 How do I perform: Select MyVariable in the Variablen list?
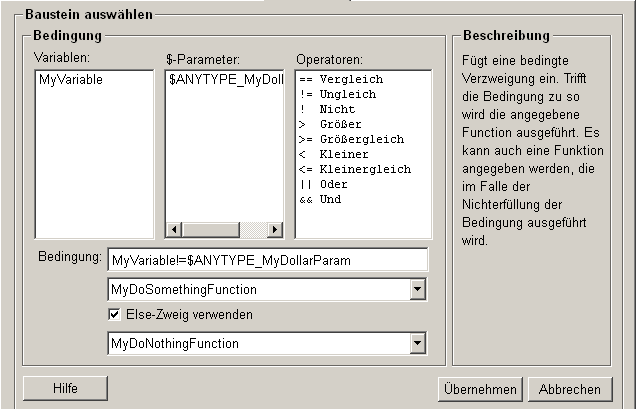click(70, 80)
